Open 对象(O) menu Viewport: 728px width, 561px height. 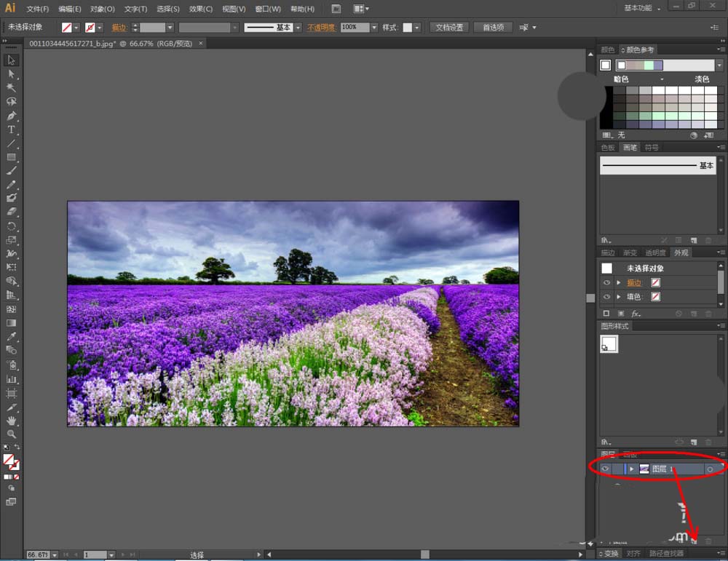pyautogui.click(x=103, y=9)
